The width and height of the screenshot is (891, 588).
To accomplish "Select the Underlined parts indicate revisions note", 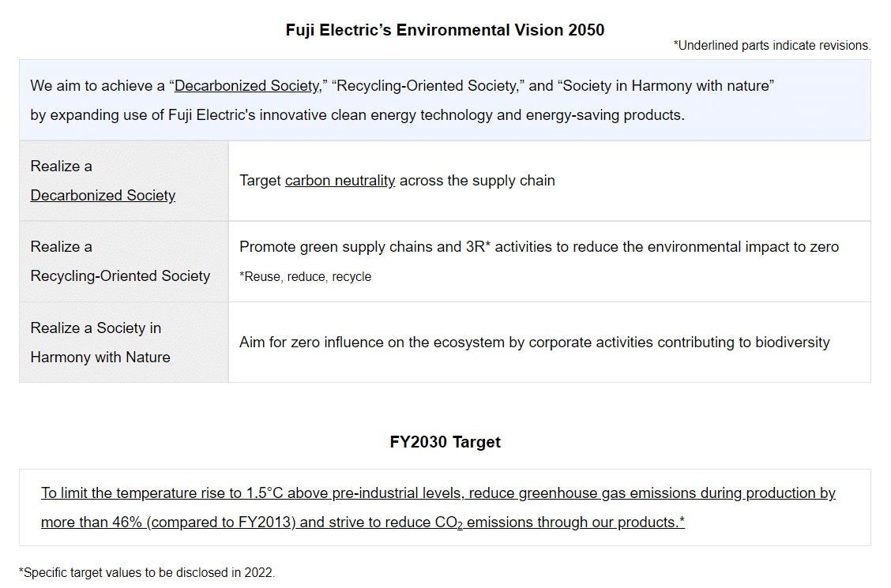I will tap(772, 46).
